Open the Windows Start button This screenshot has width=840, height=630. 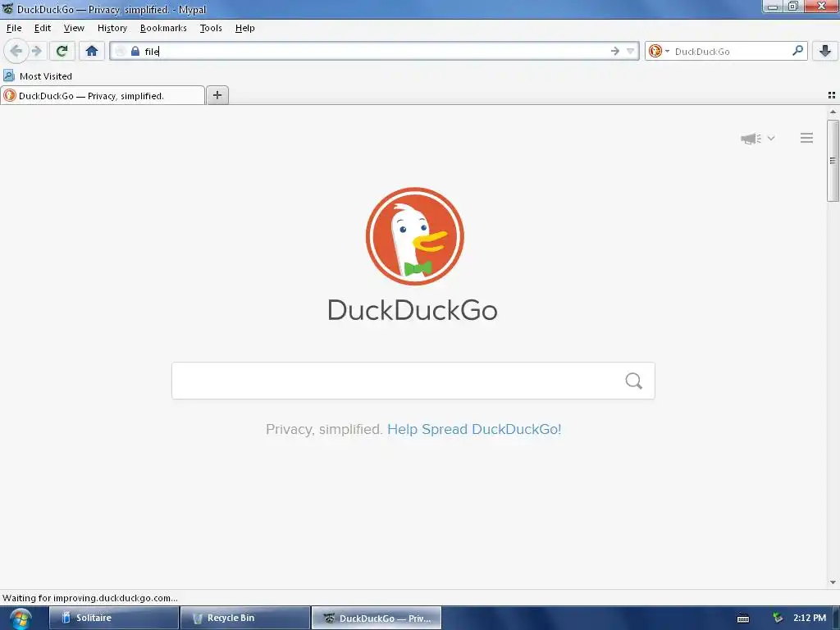21,619
